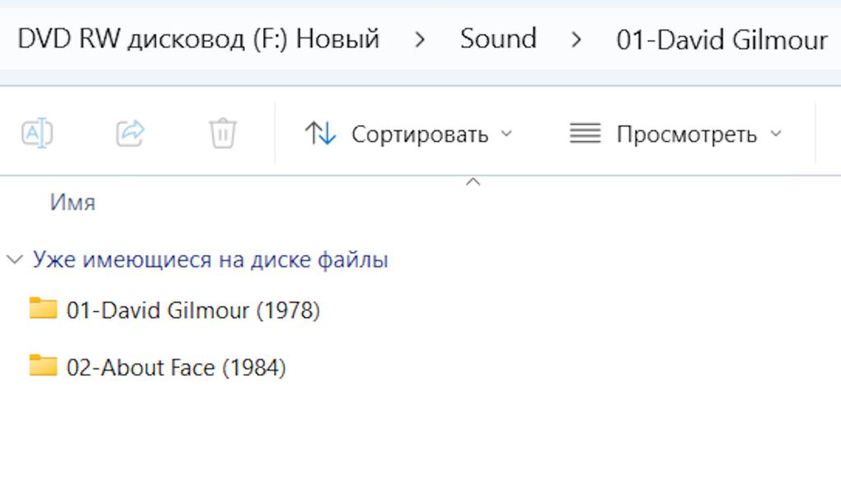This screenshot has height=504, width=841.
Task: Open the Просмотреть view dropdown
Action: [676, 134]
